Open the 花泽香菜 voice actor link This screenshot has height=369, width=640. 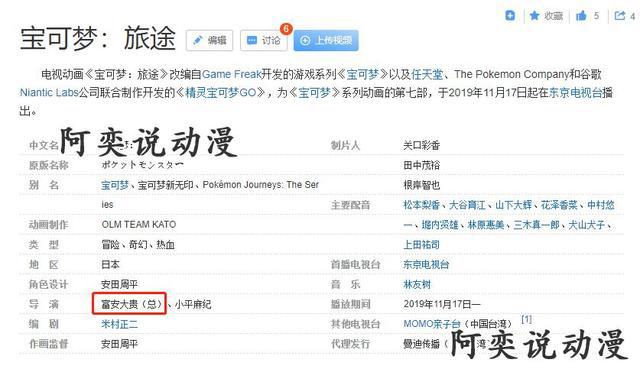point(559,205)
